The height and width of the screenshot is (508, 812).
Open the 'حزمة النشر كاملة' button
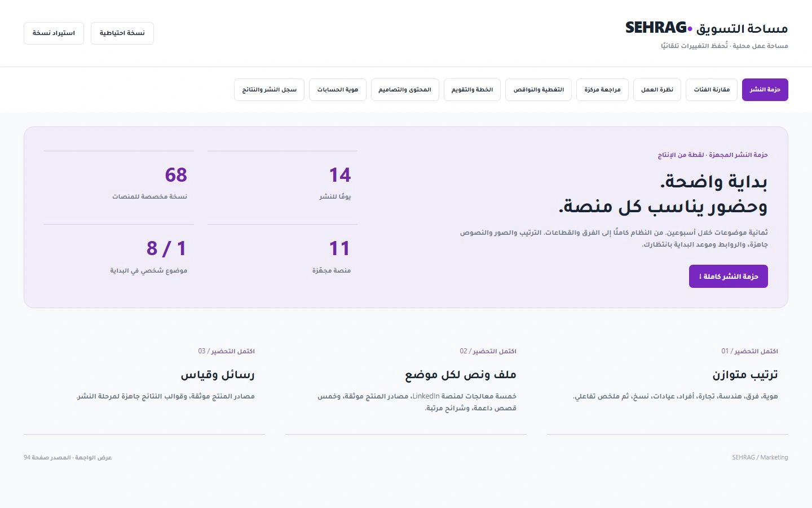pos(729,277)
